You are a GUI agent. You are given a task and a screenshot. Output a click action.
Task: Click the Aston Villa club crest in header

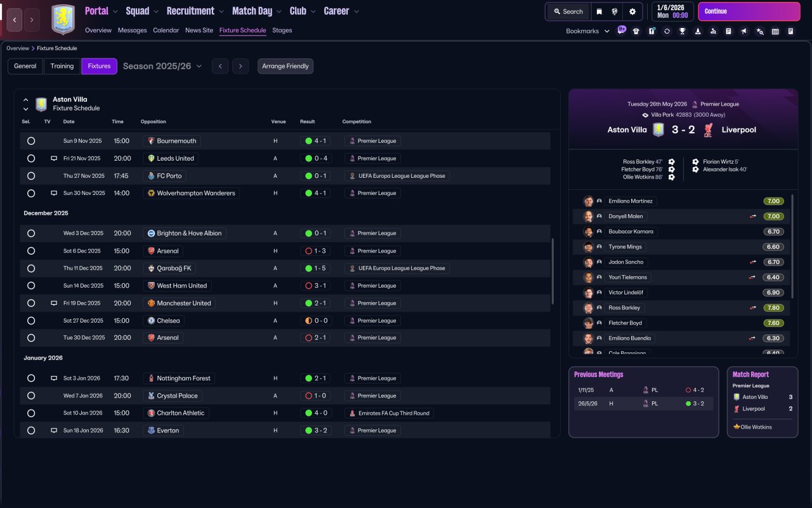click(x=63, y=20)
